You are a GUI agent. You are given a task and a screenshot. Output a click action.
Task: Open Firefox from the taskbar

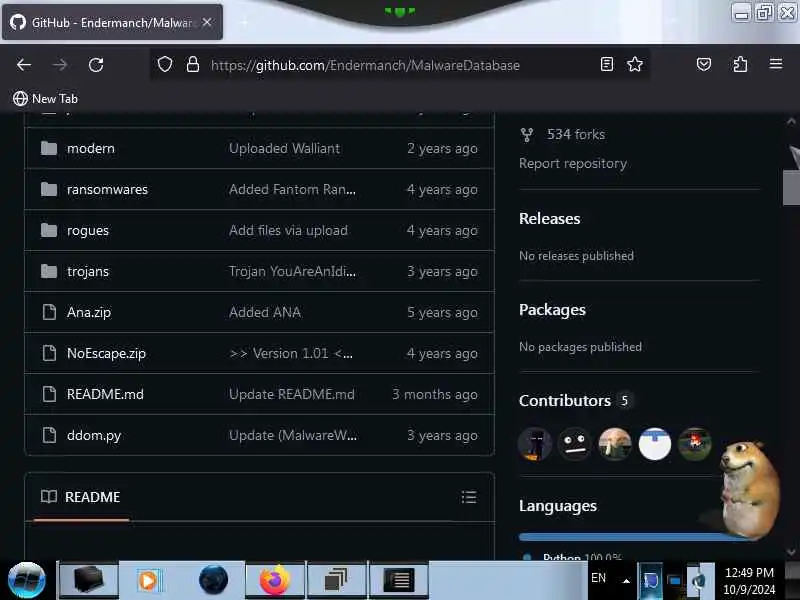pyautogui.click(x=275, y=580)
